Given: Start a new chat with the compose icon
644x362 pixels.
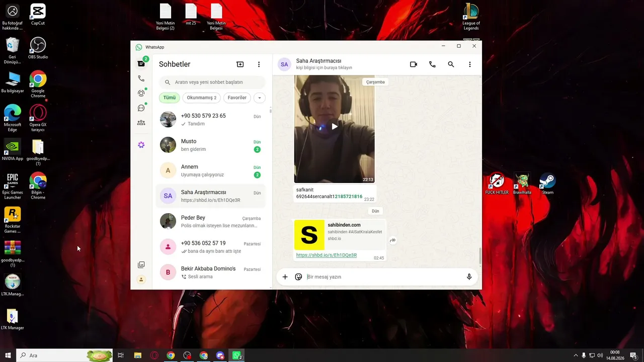Looking at the screenshot, I should (x=240, y=64).
